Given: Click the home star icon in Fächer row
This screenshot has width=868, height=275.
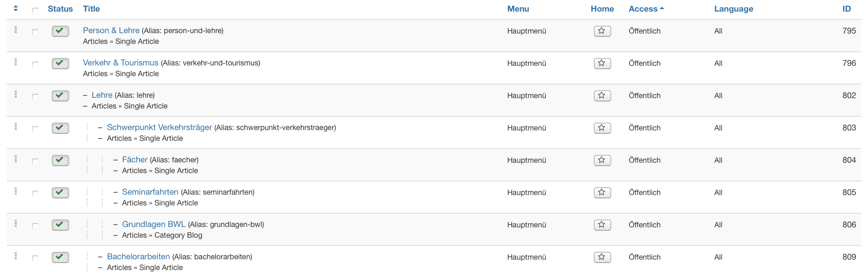Looking at the screenshot, I should (x=602, y=160).
